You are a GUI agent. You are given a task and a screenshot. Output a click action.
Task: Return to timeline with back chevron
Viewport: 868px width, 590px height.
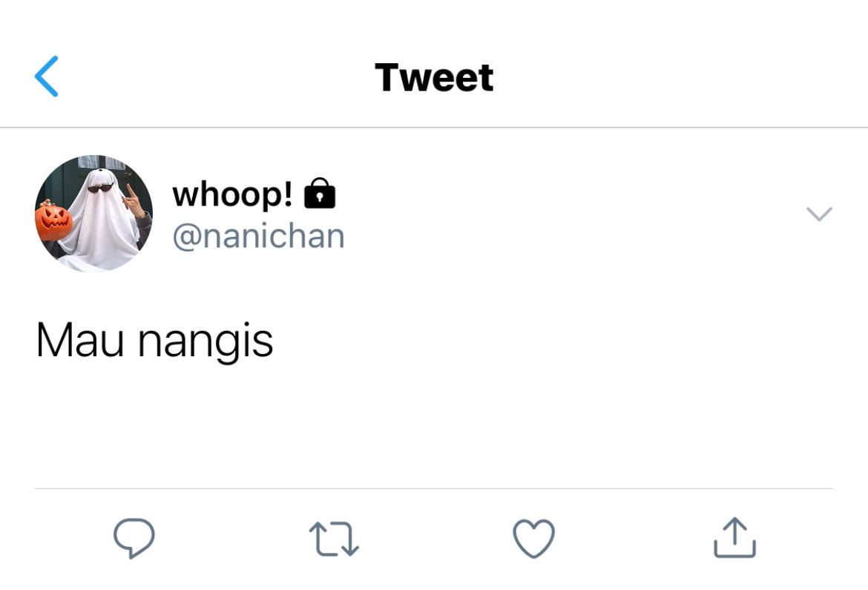click(x=47, y=76)
